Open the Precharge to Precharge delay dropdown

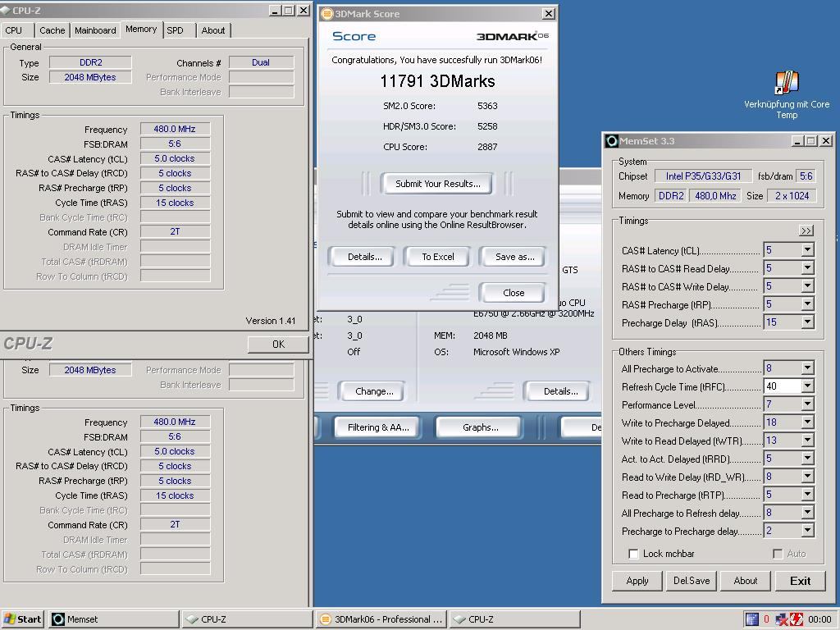click(807, 531)
